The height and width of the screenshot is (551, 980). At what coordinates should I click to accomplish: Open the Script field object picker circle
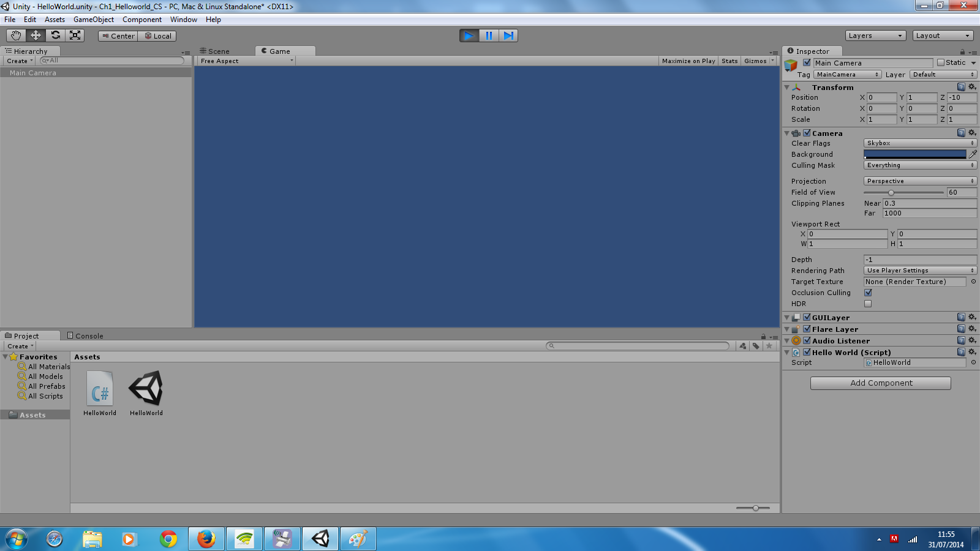pyautogui.click(x=973, y=362)
